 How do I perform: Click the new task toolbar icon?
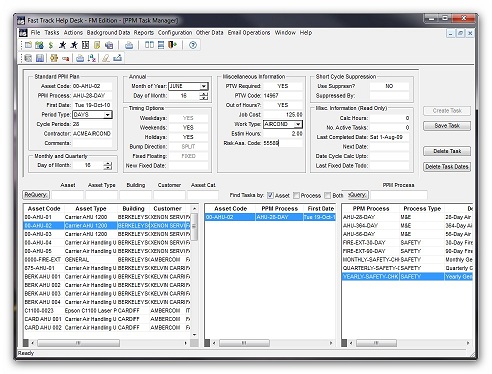pyautogui.click(x=29, y=45)
